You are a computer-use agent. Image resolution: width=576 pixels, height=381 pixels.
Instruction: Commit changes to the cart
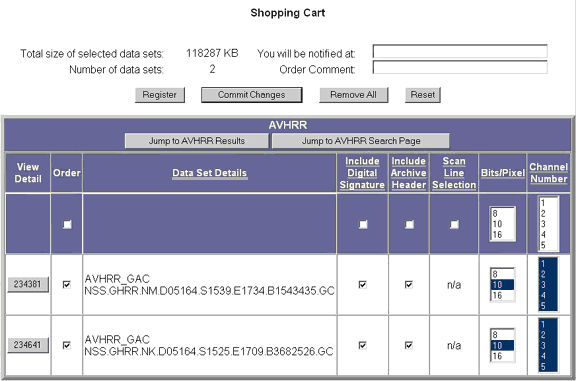[252, 95]
